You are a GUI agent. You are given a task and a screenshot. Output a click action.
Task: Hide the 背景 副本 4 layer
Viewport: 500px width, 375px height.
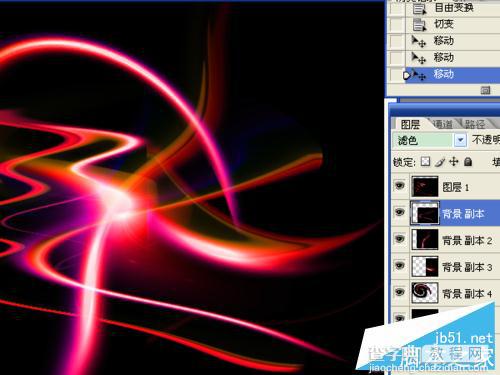[399, 292]
